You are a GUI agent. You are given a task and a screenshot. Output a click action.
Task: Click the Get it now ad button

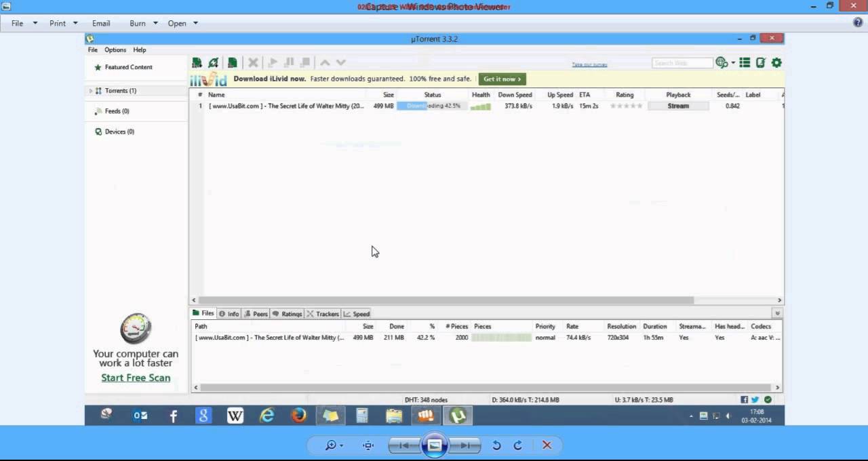click(x=502, y=79)
